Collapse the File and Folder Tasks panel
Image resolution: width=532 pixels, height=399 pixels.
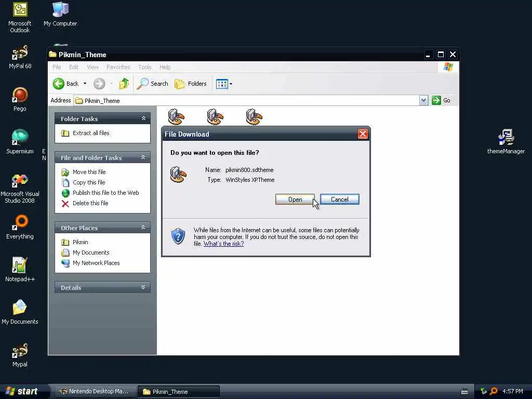tap(143, 157)
